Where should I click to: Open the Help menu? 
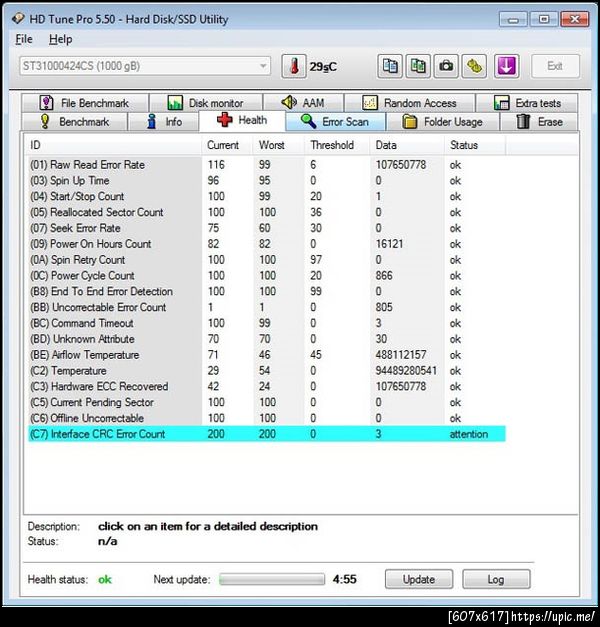tap(61, 39)
